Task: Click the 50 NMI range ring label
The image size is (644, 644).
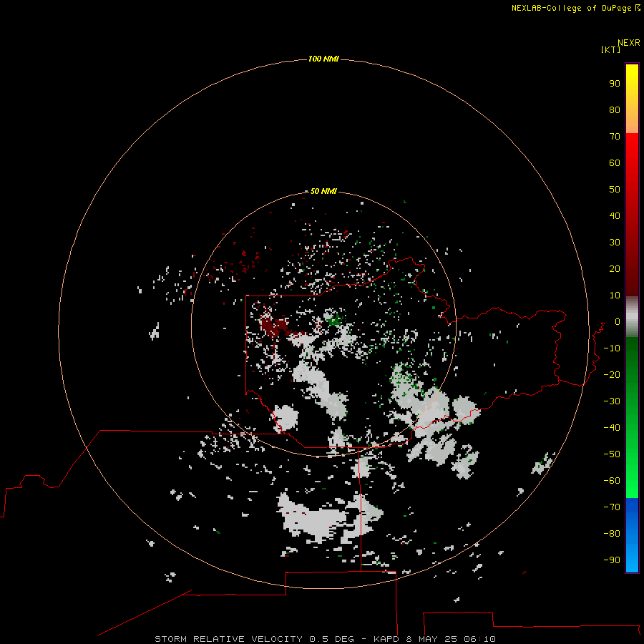Action: click(323, 191)
